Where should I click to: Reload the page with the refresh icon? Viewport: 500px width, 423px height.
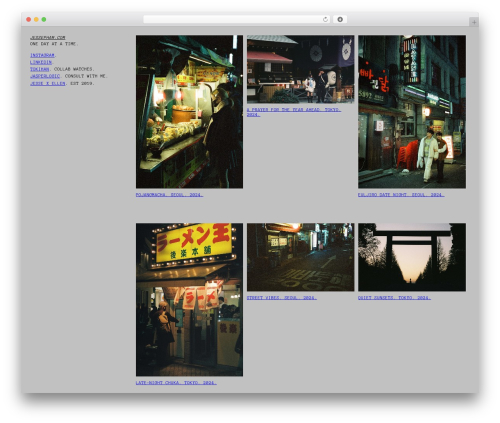[325, 19]
